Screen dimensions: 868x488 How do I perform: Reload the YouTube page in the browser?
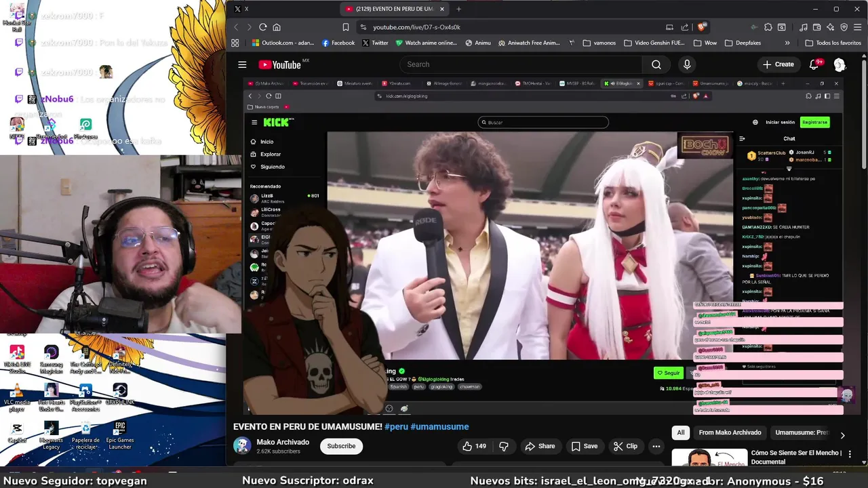(x=262, y=27)
